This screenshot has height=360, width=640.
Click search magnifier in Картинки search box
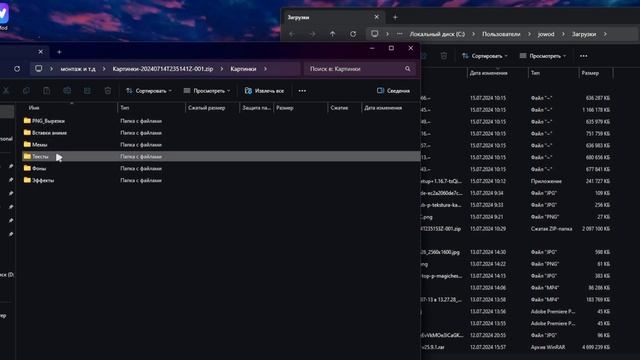[407, 69]
